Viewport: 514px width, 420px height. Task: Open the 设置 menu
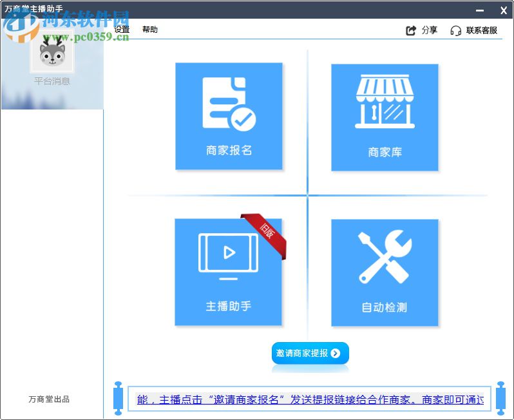pyautogui.click(x=122, y=30)
